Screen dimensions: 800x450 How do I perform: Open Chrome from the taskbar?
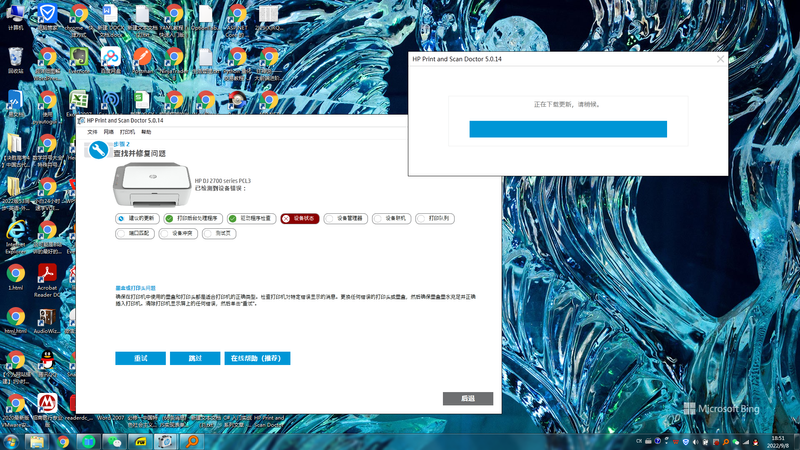[x=63, y=441]
